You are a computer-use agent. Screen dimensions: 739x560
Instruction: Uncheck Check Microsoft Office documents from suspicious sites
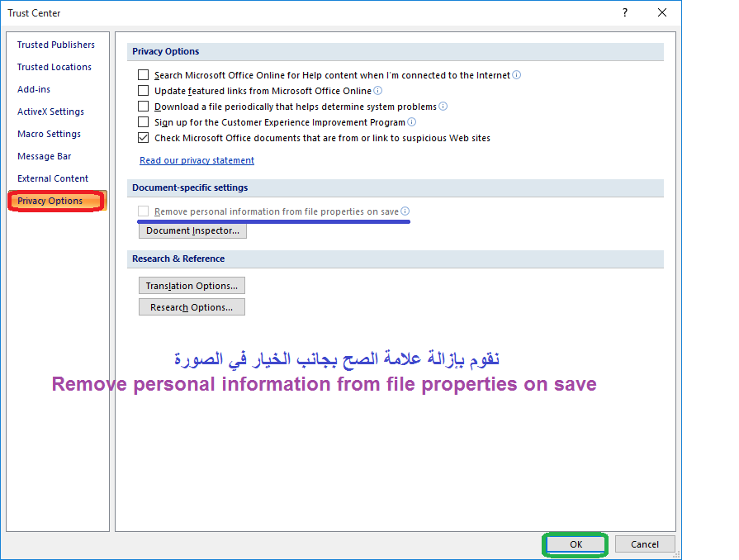point(144,138)
